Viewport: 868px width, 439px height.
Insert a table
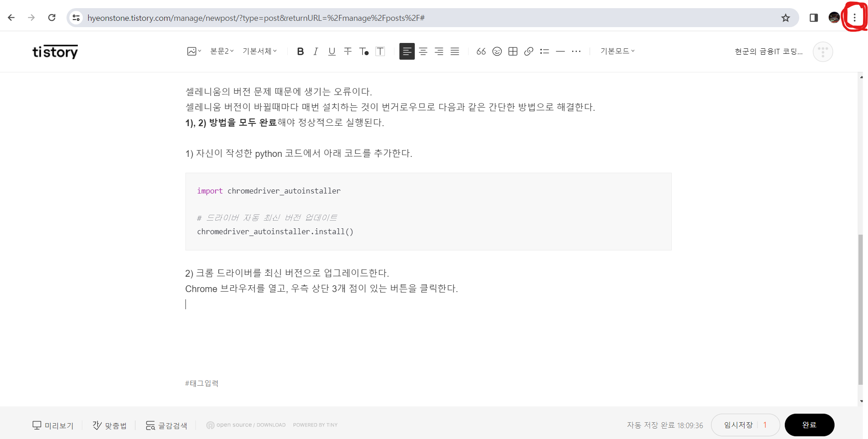(513, 52)
